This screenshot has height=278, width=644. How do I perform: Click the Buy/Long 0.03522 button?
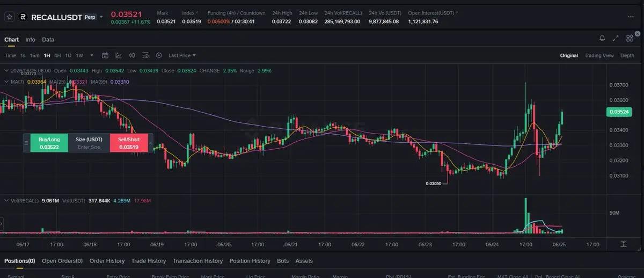pyautogui.click(x=49, y=143)
